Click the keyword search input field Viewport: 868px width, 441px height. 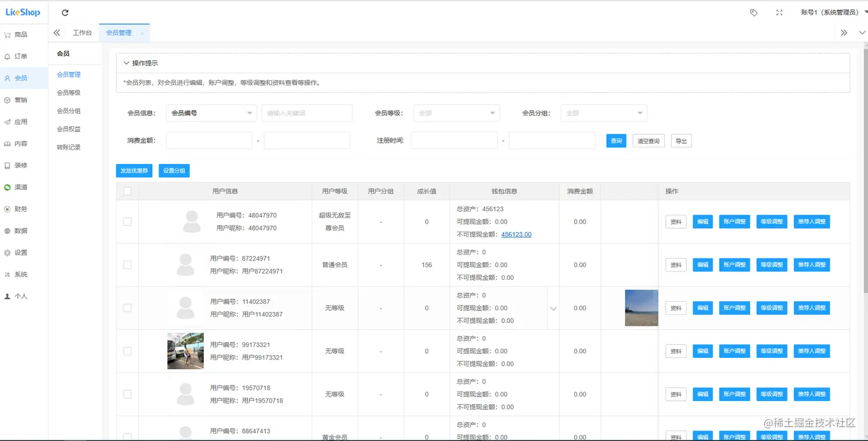pyautogui.click(x=307, y=113)
